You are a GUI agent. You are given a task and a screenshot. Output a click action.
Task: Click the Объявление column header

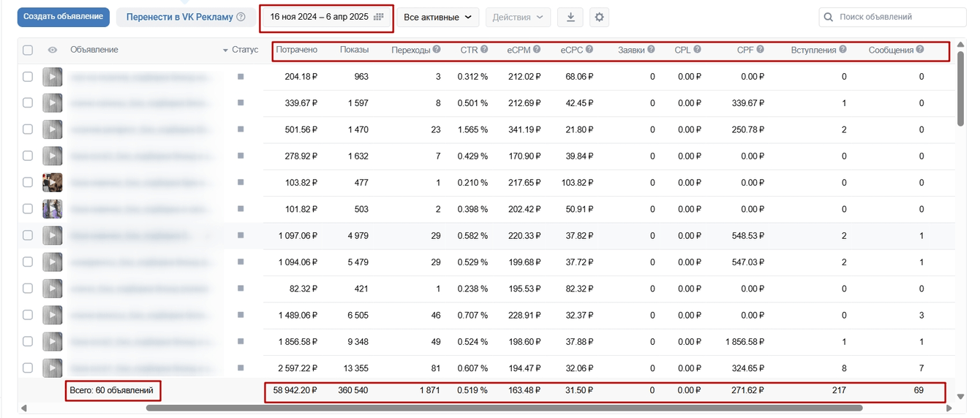pos(94,50)
